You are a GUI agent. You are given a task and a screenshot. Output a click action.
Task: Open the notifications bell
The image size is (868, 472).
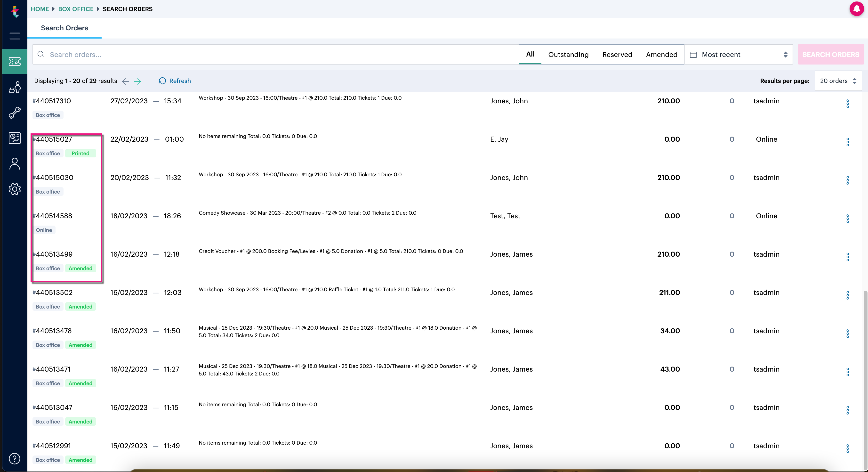(x=857, y=9)
